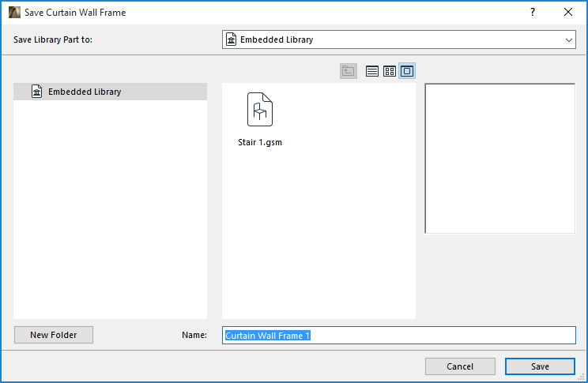Click the help question mark button

(x=533, y=12)
